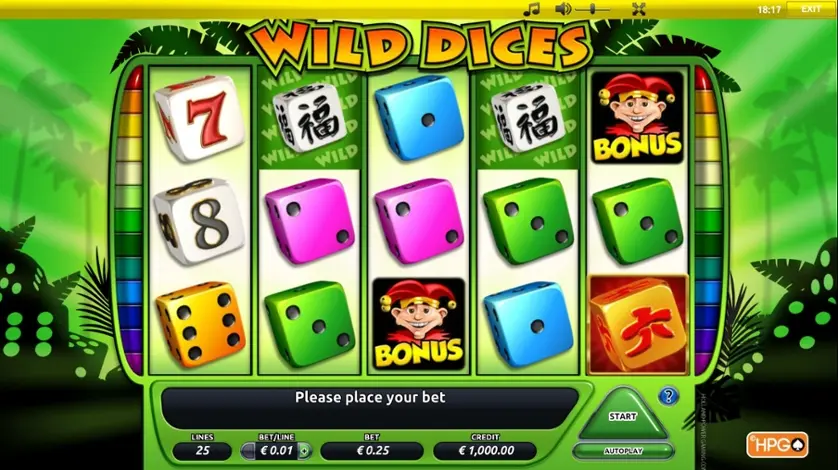
Task: Click the Lines value field showing 25
Action: coord(203,451)
